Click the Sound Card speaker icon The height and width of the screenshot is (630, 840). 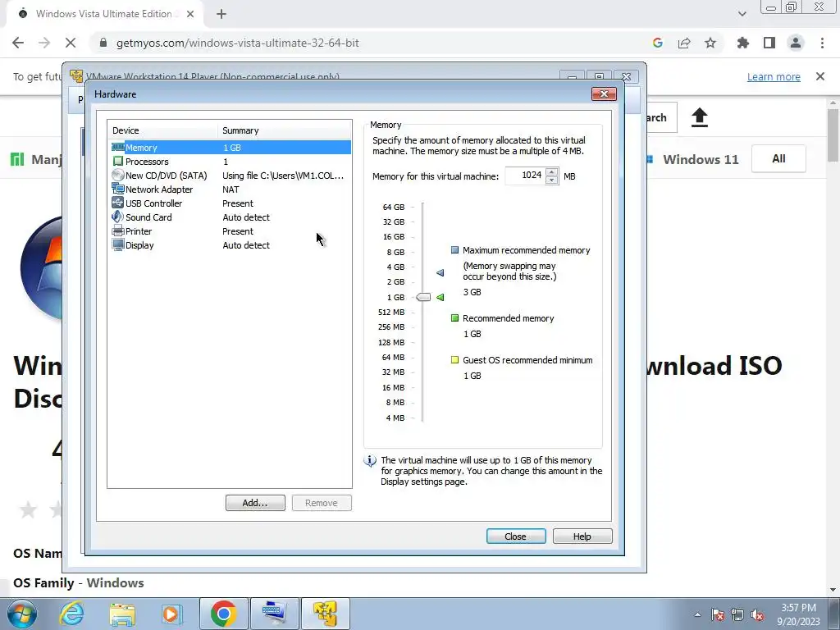coord(118,217)
